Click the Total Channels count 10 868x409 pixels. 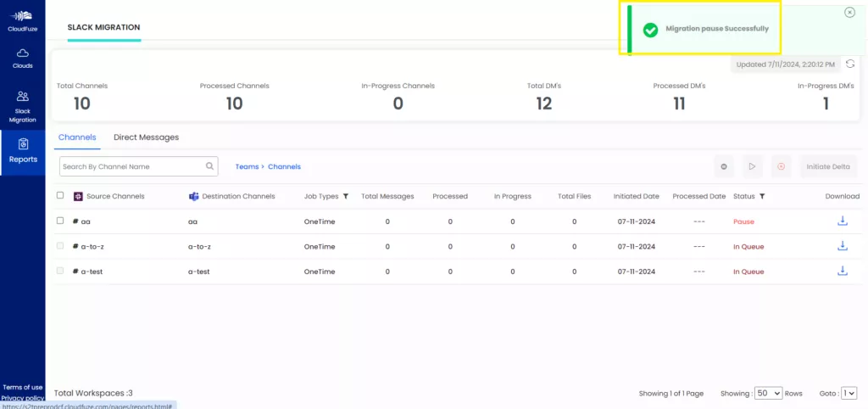(82, 104)
